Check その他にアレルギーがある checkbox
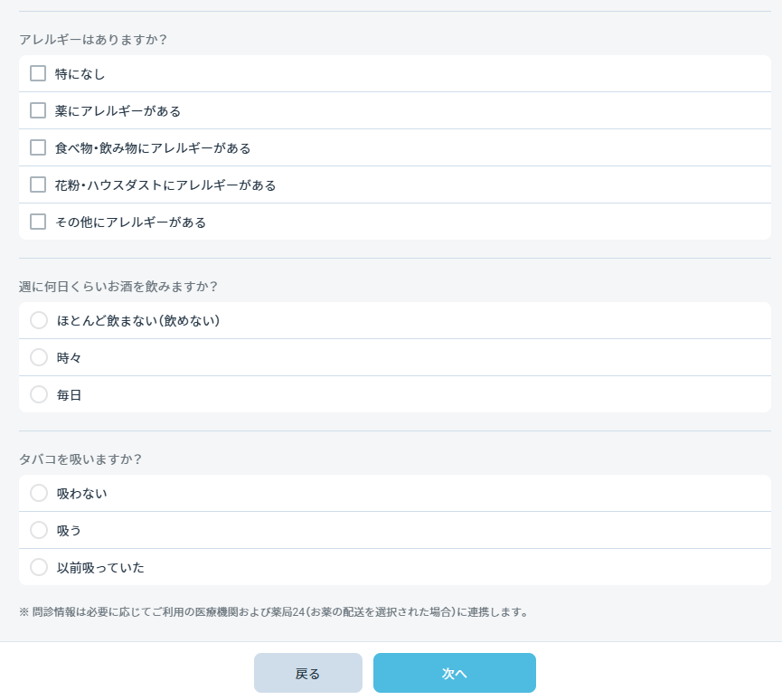The height and width of the screenshot is (700, 782). pos(38,222)
